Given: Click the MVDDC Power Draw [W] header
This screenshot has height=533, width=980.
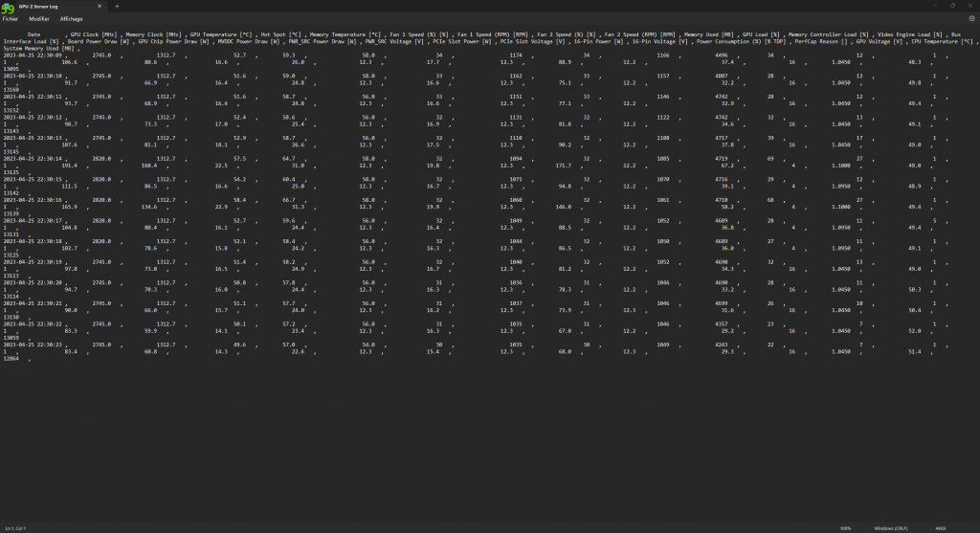Looking at the screenshot, I should [x=249, y=42].
